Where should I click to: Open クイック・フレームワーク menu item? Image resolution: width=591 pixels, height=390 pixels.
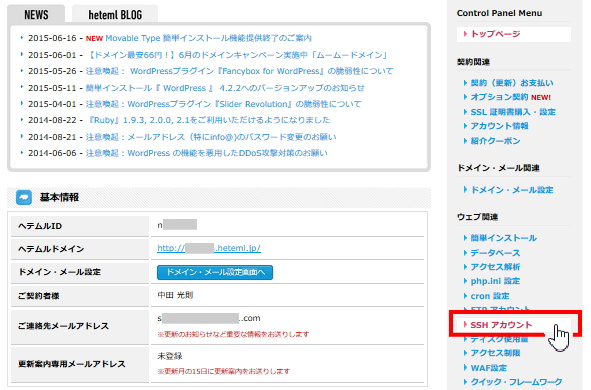pyautogui.click(x=516, y=382)
